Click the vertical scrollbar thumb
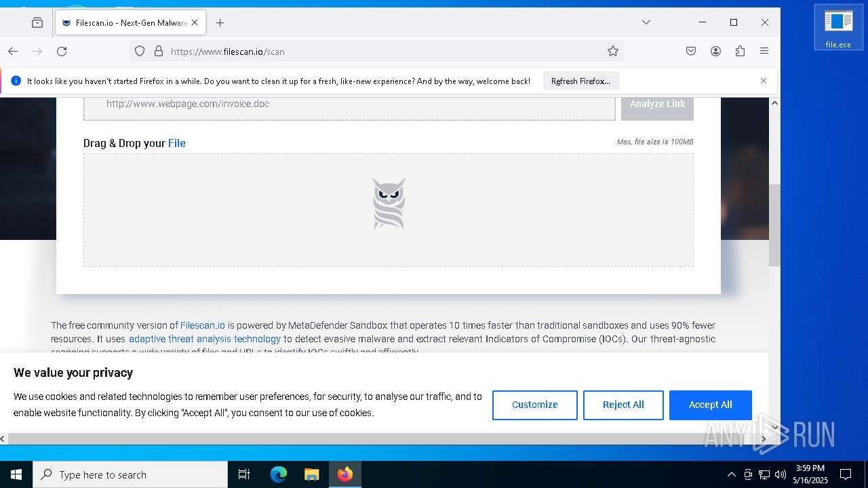Image resolution: width=868 pixels, height=488 pixels. tap(774, 225)
